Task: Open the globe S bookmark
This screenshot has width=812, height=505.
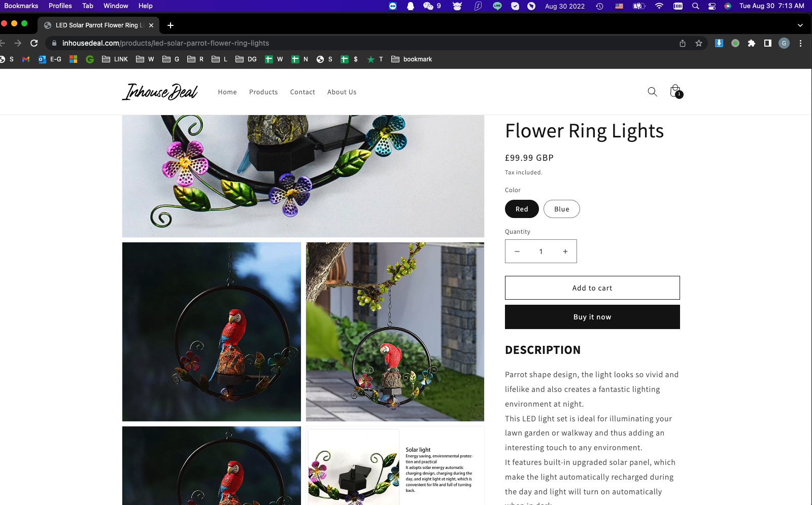Action: 324,59
